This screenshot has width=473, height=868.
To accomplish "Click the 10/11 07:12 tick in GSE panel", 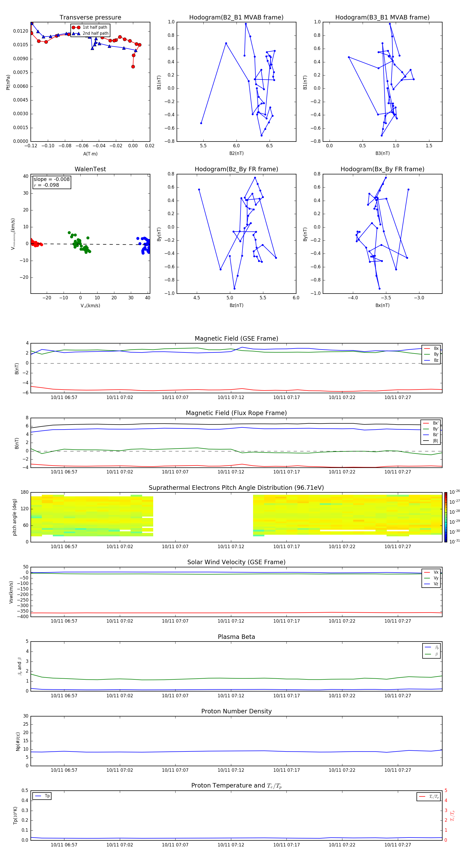I will coord(231,398).
